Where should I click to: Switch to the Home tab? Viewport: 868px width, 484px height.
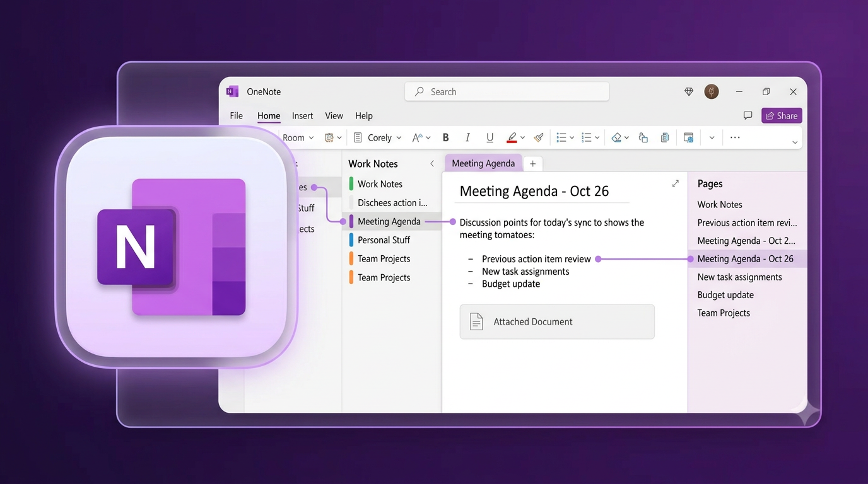(269, 115)
